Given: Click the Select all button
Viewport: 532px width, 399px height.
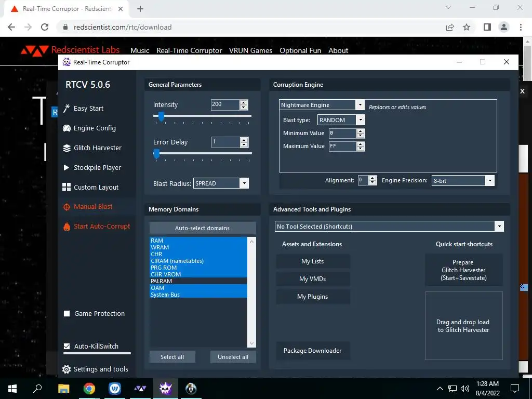Looking at the screenshot, I should [x=172, y=357].
